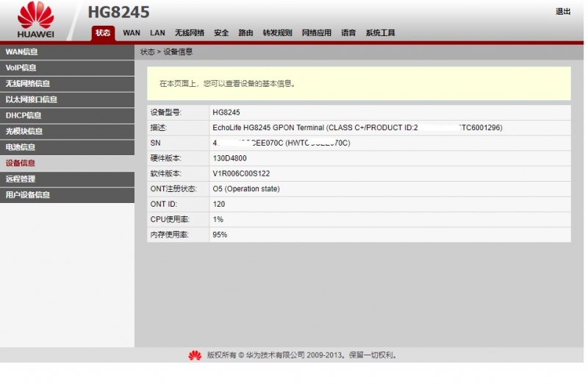Click the software version V1R006C00S122
The width and height of the screenshot is (588, 384).
tap(241, 174)
